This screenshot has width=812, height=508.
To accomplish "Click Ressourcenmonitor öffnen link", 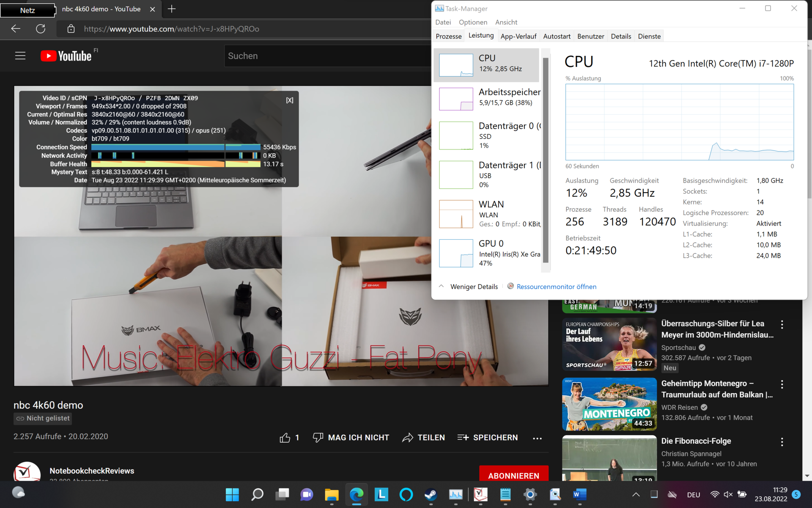I will (x=556, y=287).
